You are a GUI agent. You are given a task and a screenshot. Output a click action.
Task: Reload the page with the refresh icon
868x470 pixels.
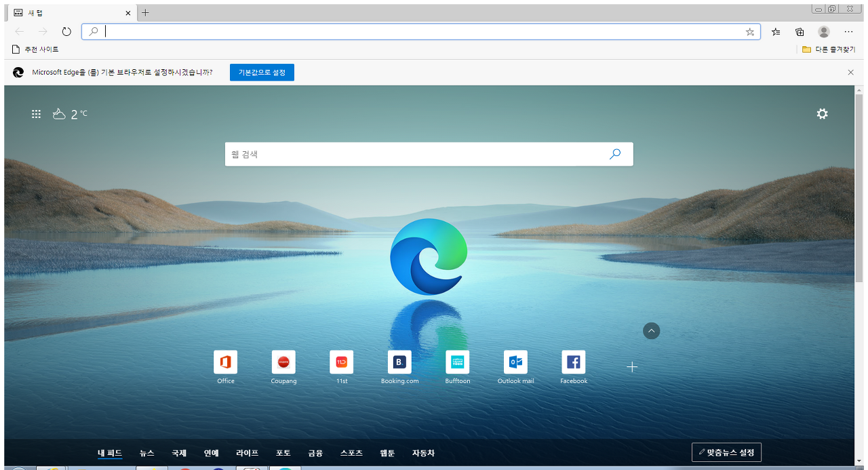click(66, 31)
